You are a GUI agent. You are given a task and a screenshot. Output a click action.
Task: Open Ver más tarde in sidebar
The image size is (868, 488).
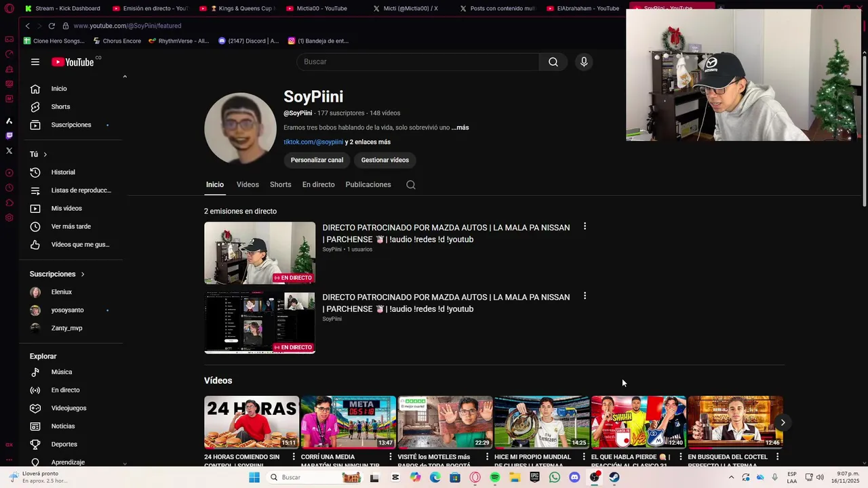click(x=71, y=226)
